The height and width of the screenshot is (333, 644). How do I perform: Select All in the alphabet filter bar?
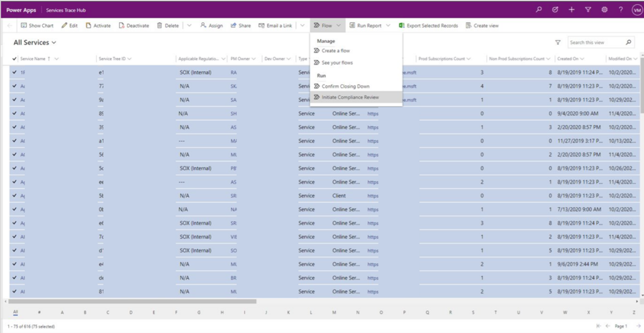pyautogui.click(x=15, y=312)
